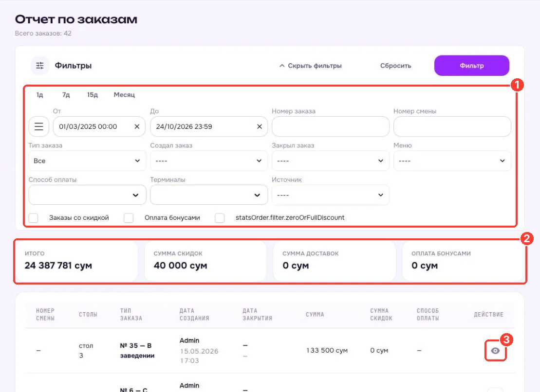Image resolution: width=540 pixels, height=392 pixels.
Task: Expand the 'Создал заказ' dropdown
Action: point(209,160)
